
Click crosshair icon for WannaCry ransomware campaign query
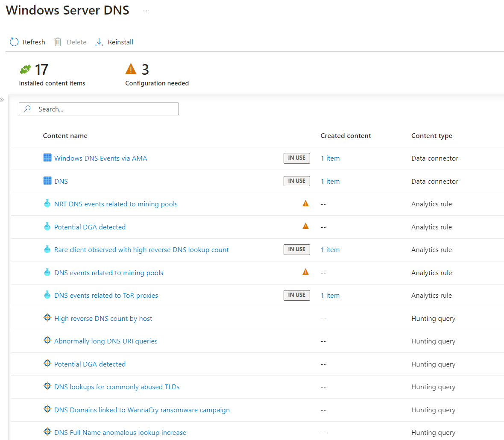tap(47, 409)
